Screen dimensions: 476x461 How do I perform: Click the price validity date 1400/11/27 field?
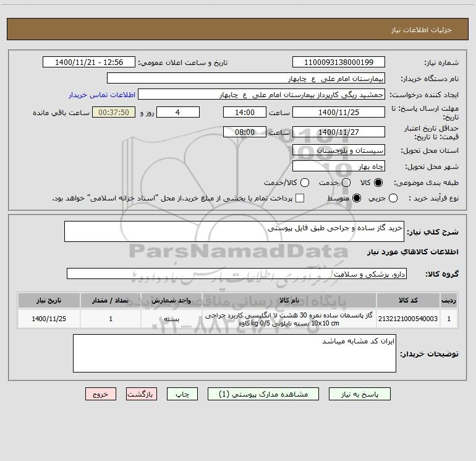point(339,132)
